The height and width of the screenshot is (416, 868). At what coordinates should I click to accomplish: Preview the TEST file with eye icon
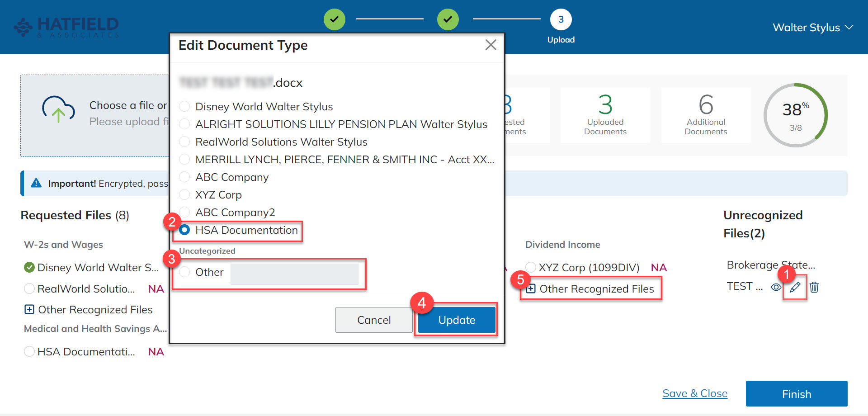tap(776, 287)
